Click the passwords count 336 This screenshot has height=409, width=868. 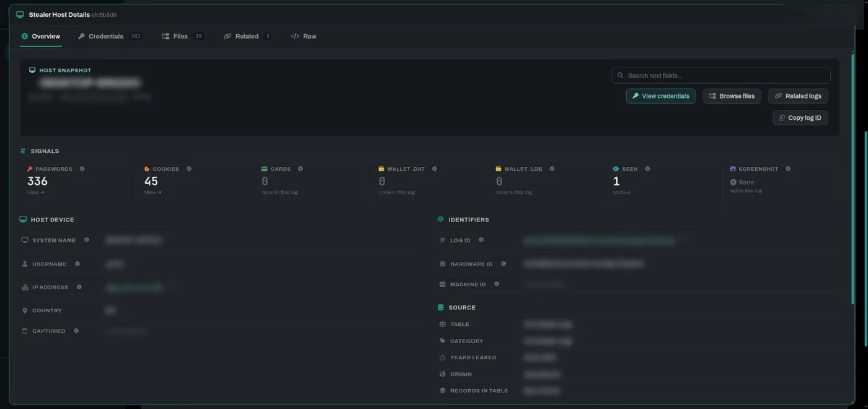click(x=37, y=181)
